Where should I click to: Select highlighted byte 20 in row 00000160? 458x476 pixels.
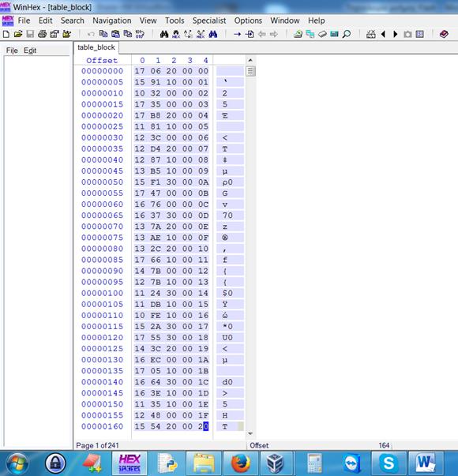point(204,426)
